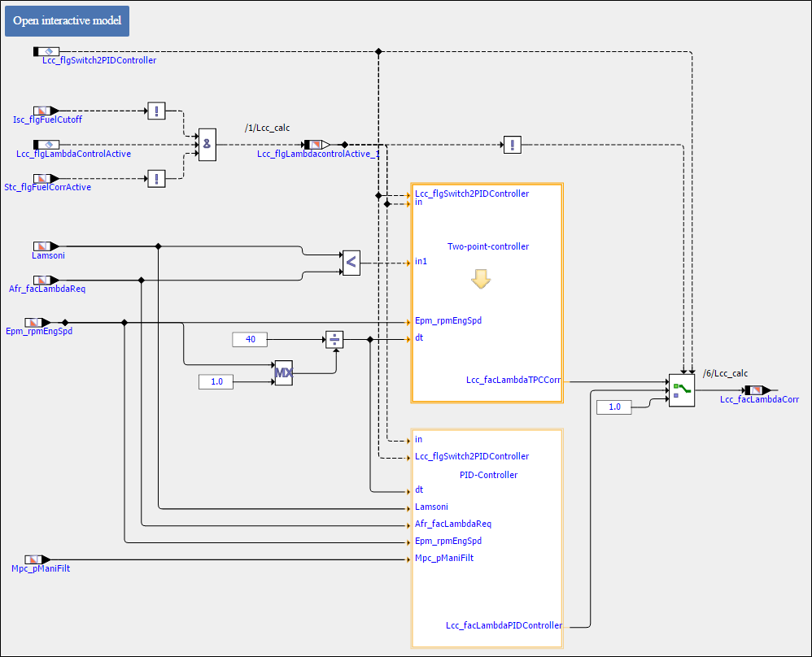Click the Epm_rpmEngSpd input signal label
The height and width of the screenshot is (657, 812).
(38, 332)
